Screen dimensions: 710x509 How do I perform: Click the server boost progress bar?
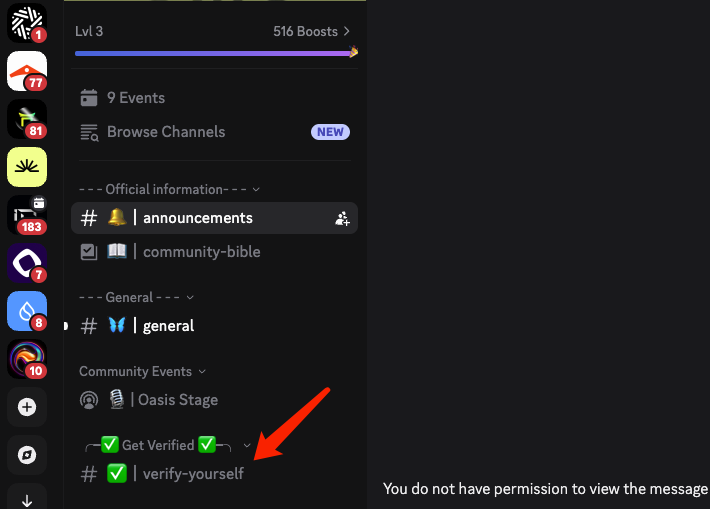[x=214, y=53]
